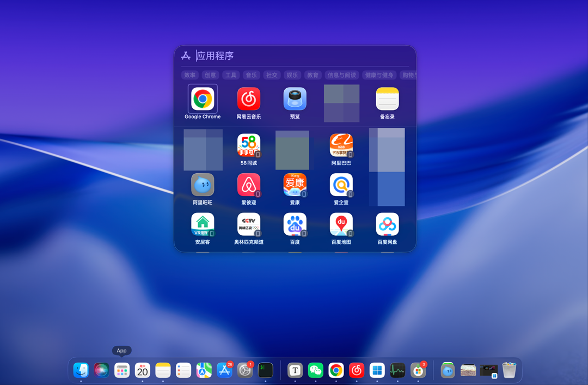Open NetEase Cloud Music icon in the Dock
588x385 pixels.
(357, 370)
